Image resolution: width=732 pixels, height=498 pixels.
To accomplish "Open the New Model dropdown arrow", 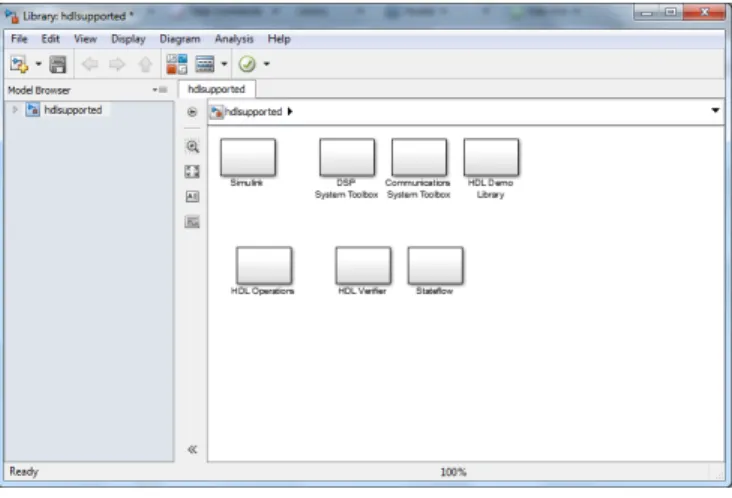I will 39,64.
